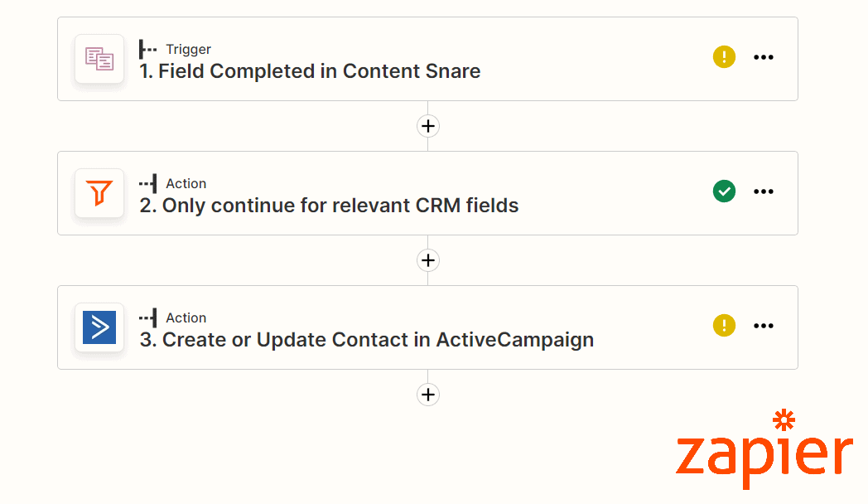Click the yellow warning icon on step 1
The image size is (868, 504).
(724, 57)
